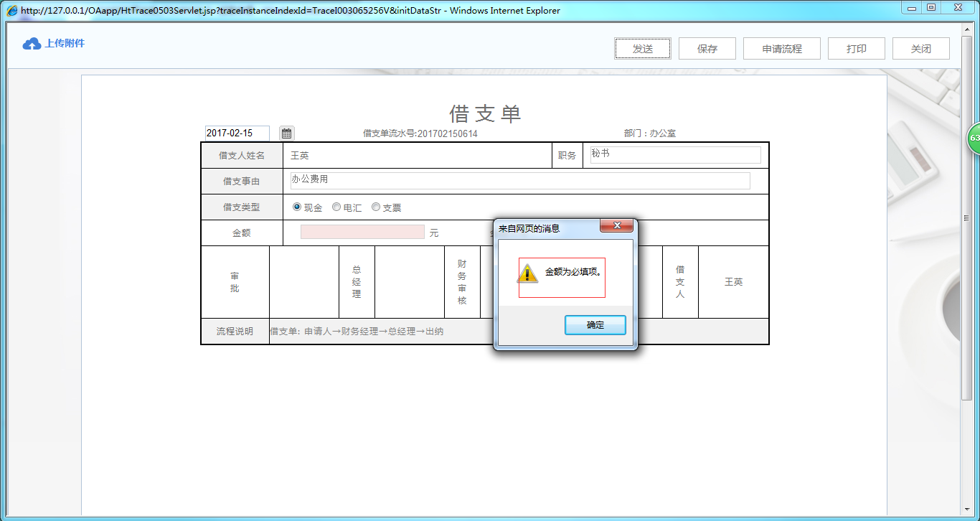Open the 申请流程 workflow dialog
Image resolution: width=980 pixels, height=521 pixels.
(781, 48)
